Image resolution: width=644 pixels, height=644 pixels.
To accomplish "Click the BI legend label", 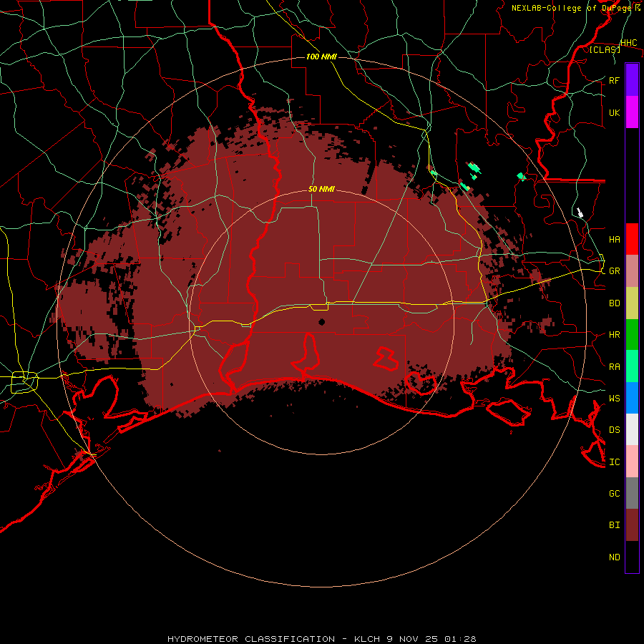I will pyautogui.click(x=614, y=525).
